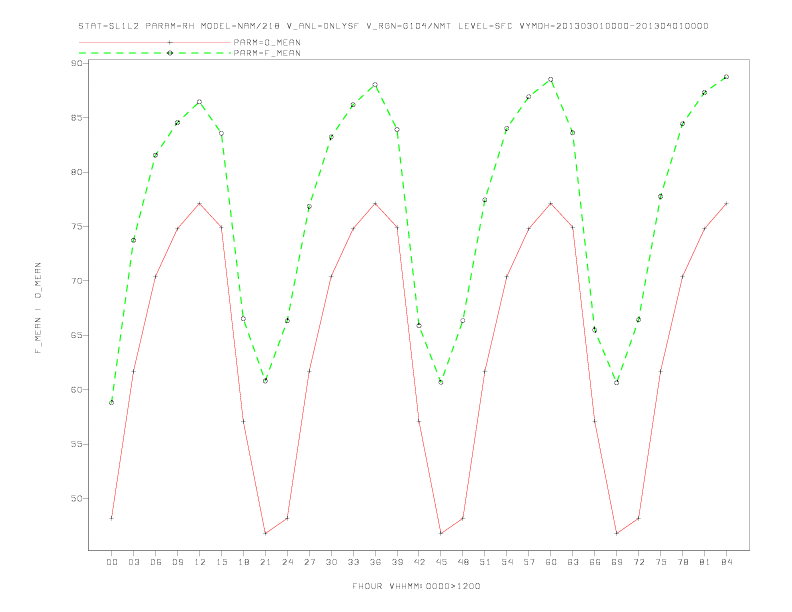Viewport: 792px width, 612px height.
Task: Click green F_MEAN circle marker at hour 12
Action: coord(200,102)
